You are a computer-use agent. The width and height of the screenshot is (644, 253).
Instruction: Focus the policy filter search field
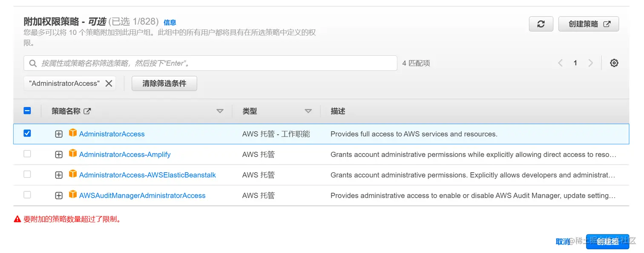[210, 63]
